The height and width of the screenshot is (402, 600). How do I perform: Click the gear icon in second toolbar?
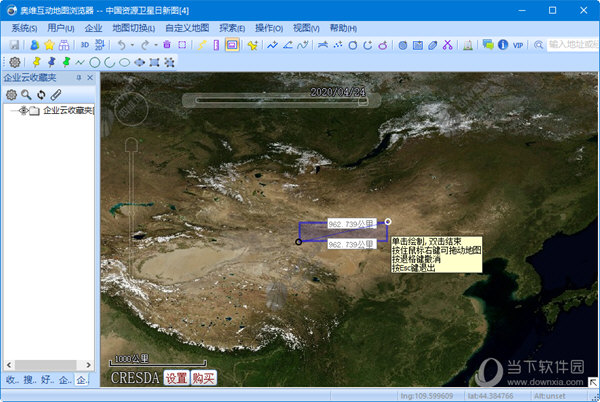(x=15, y=62)
